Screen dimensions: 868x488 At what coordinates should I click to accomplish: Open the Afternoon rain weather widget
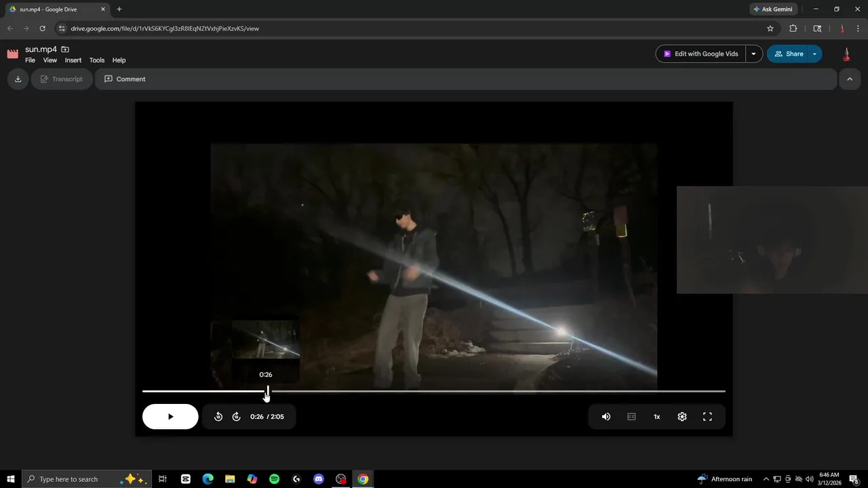point(724,479)
